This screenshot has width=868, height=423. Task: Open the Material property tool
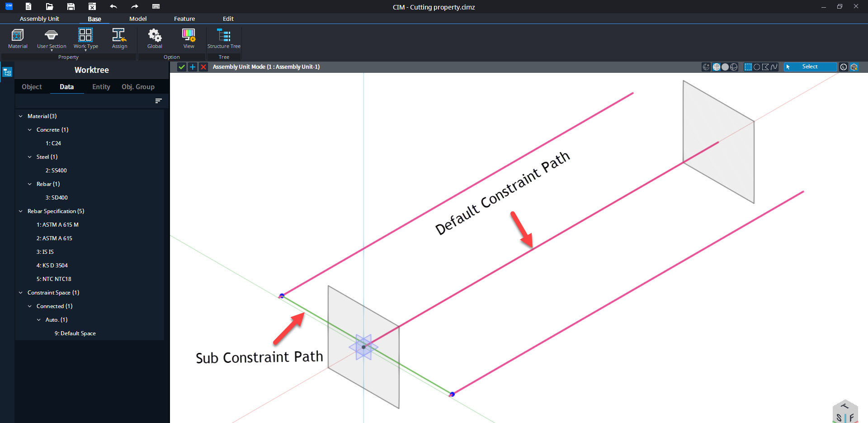[x=18, y=38]
